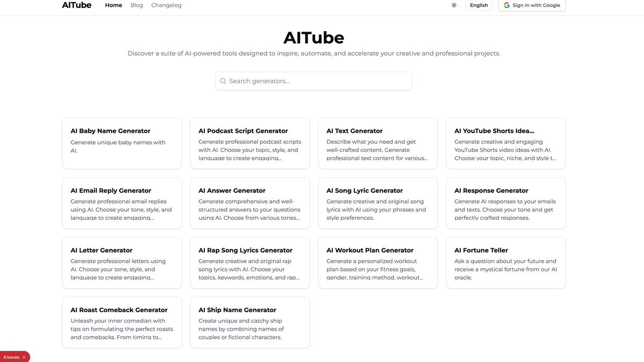Image resolution: width=644 pixels, height=362 pixels.
Task: Open the AI Ship Name Generator card
Action: tap(250, 323)
